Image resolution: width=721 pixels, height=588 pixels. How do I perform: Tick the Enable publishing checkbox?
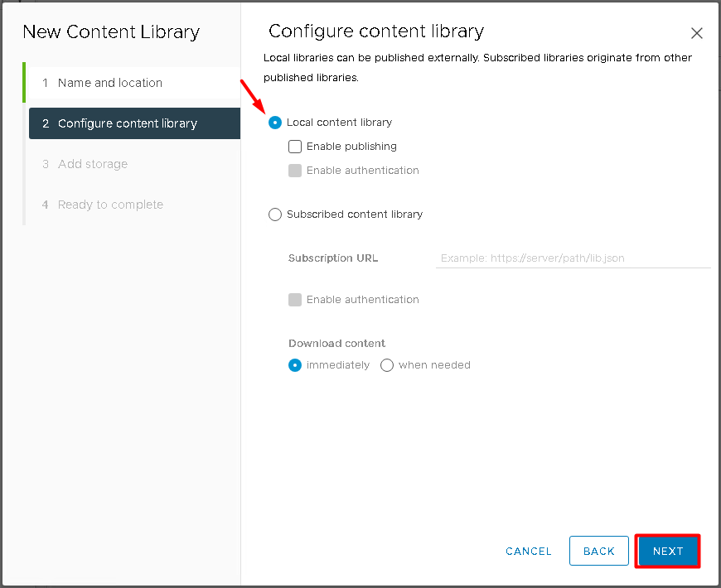pyautogui.click(x=295, y=147)
